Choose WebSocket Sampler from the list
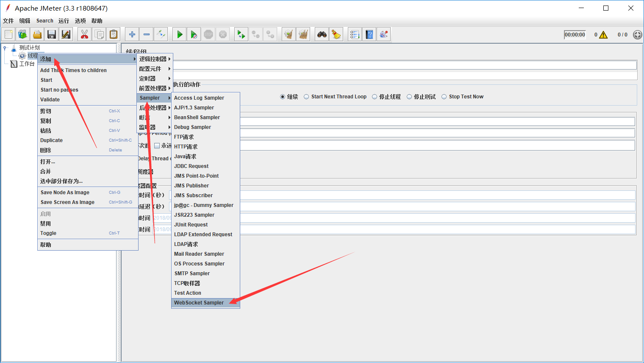644x363 pixels. click(x=205, y=303)
